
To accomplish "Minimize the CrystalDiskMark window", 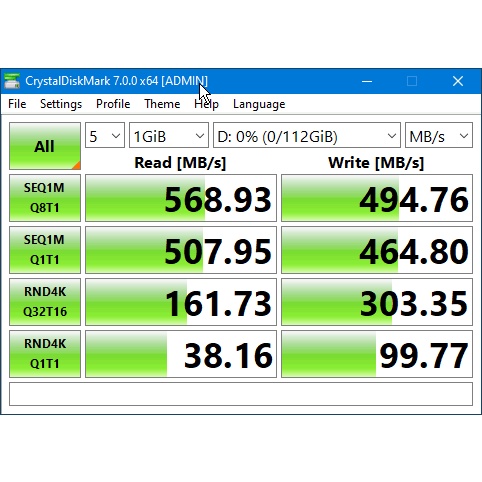I will click(367, 81).
